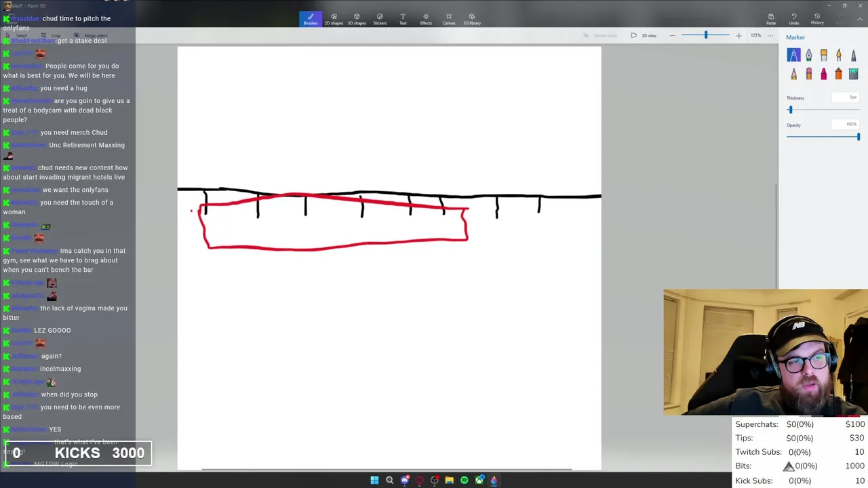Select the Oil brush

click(823, 56)
